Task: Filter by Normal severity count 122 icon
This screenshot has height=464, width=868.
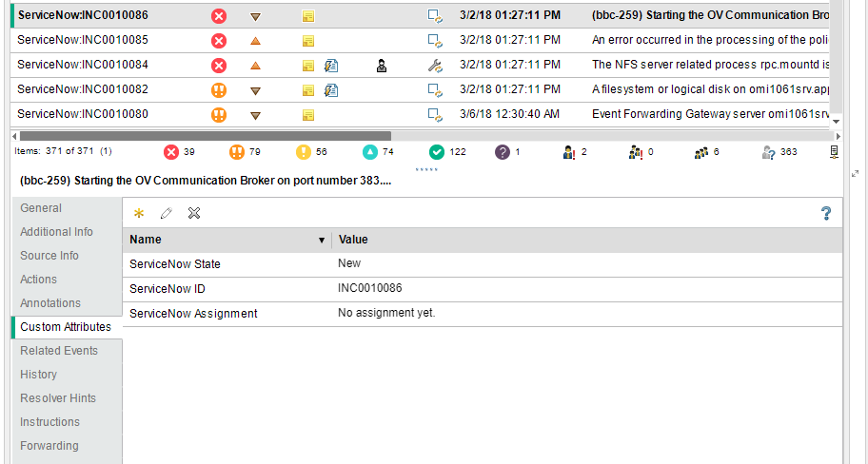Action: click(436, 152)
